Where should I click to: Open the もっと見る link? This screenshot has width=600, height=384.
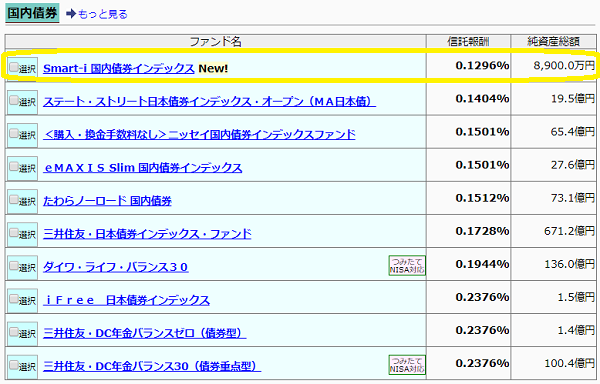click(103, 15)
